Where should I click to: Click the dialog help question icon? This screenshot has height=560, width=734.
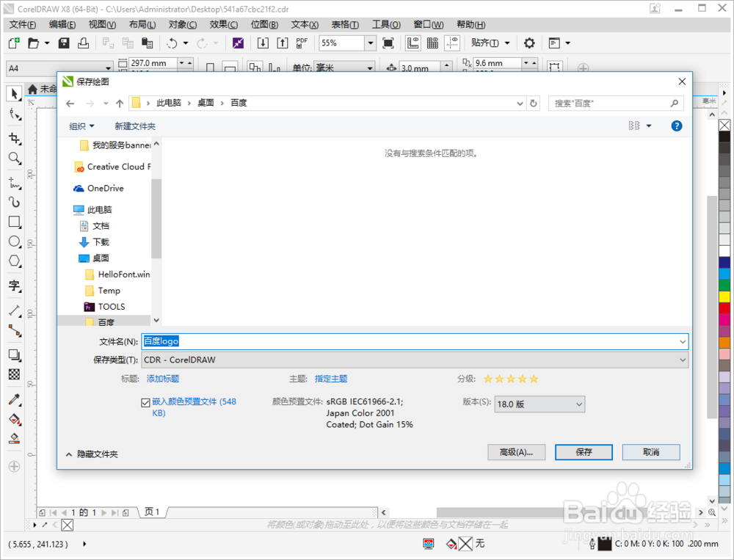point(677,126)
